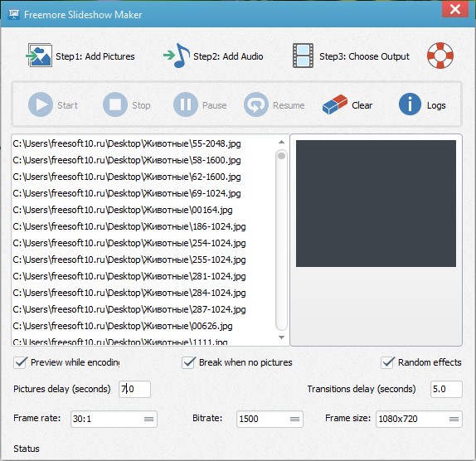This screenshot has width=476, height=461.
Task: Select file 00164.jpg in list
Action: (x=123, y=210)
